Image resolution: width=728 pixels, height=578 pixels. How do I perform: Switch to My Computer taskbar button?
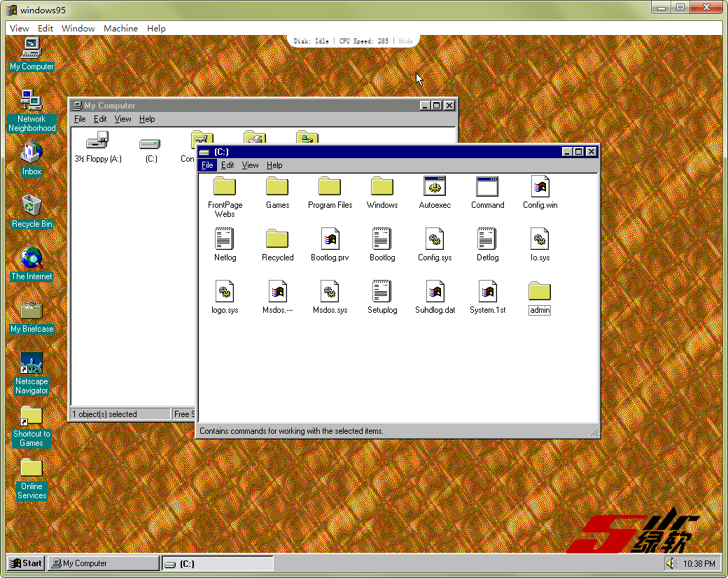coord(103,563)
